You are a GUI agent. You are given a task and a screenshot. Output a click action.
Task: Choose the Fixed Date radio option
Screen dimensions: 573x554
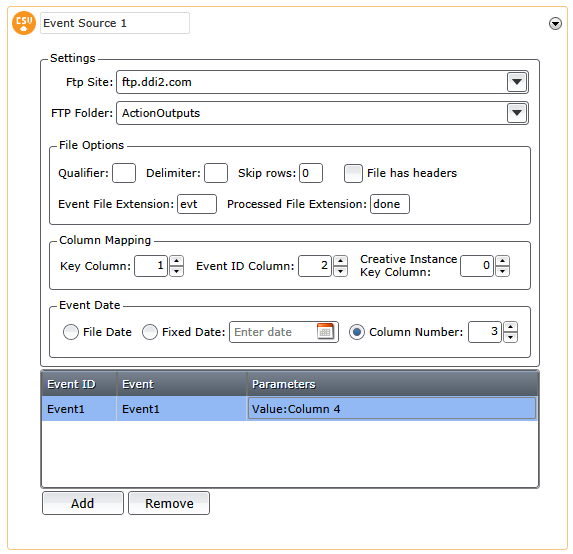point(150,332)
